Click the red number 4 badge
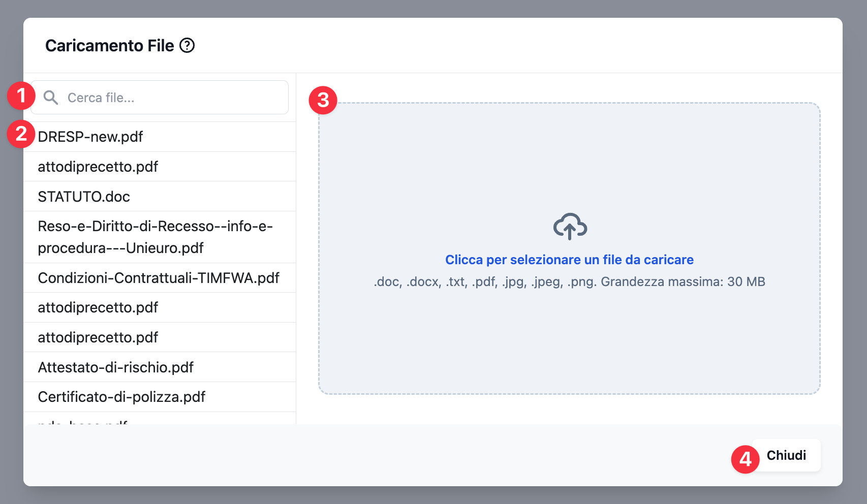 pyautogui.click(x=745, y=459)
